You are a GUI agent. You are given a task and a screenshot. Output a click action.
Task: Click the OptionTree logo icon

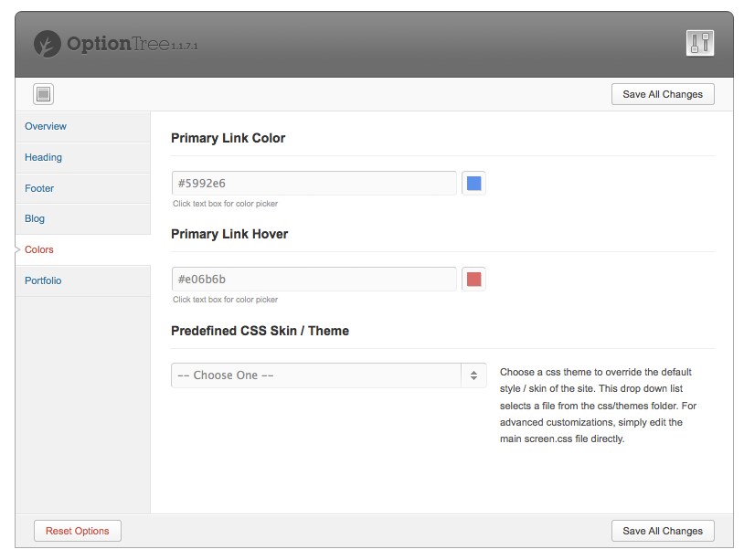tap(48, 44)
